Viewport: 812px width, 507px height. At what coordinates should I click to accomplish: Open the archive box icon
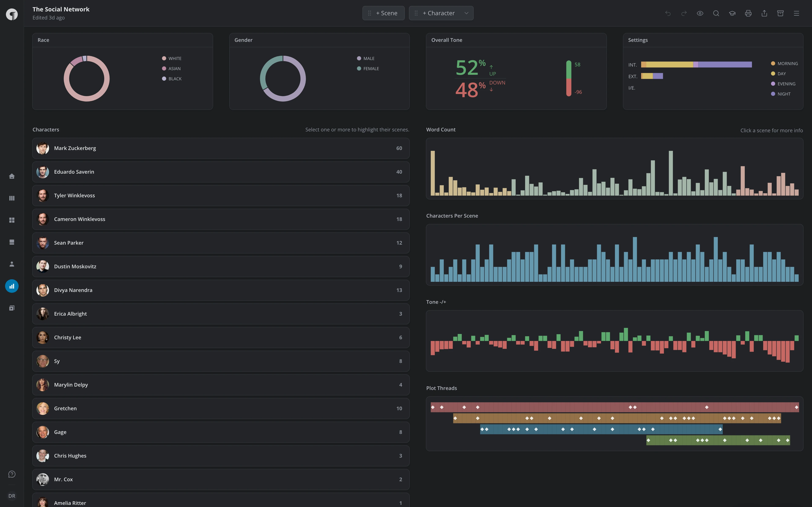coord(780,13)
